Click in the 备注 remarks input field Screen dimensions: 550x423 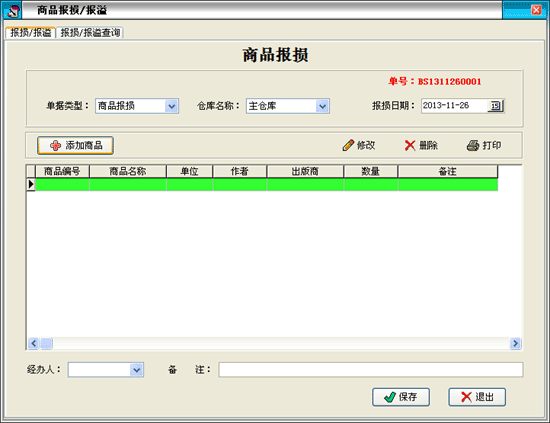coord(371,370)
